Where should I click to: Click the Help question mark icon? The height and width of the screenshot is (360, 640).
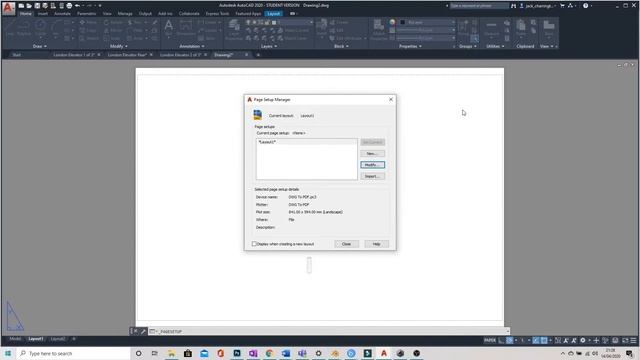(585, 6)
